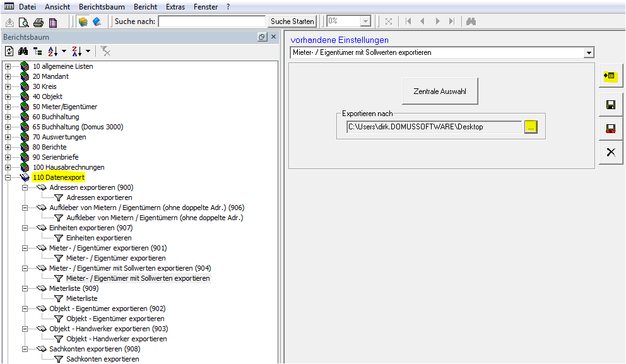Collapse the Adressen exportieren (900) node
The height and width of the screenshot is (364, 626).
click(x=25, y=187)
